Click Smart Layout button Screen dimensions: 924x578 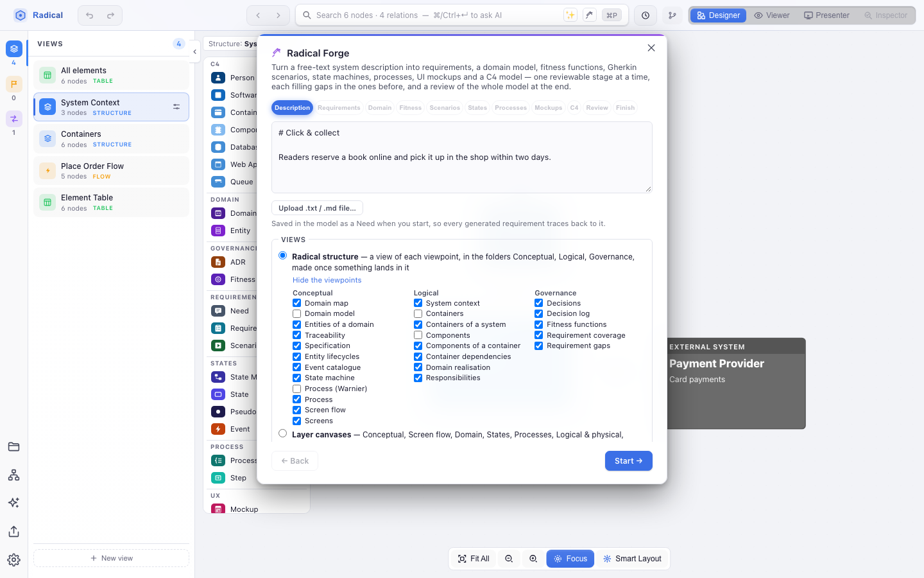click(632, 559)
